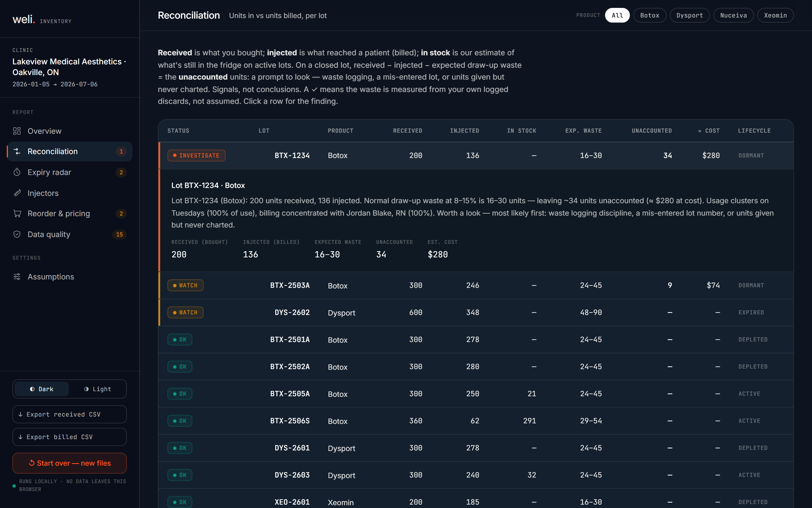Click the INJECTED column header
Viewport: 812px width, 508px height.
tap(464, 131)
